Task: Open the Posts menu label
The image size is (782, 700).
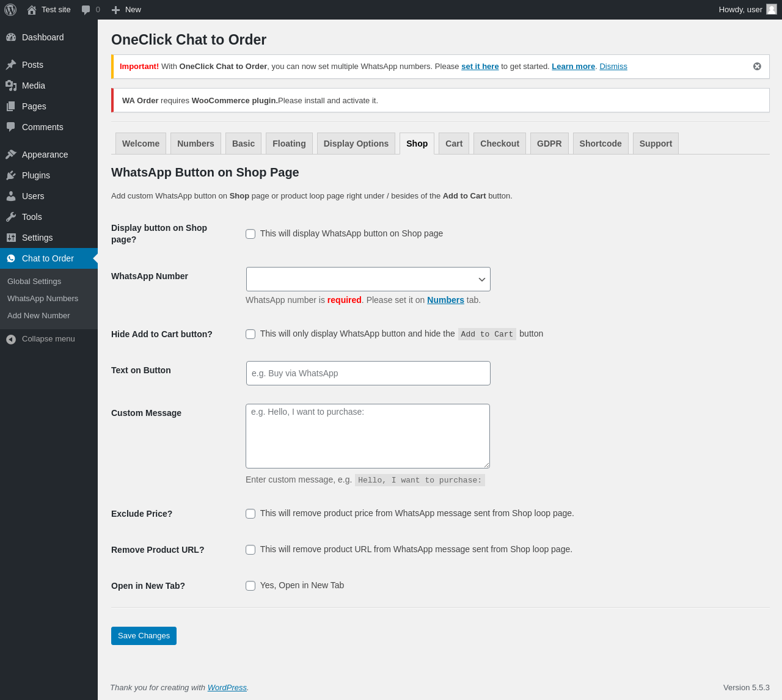Action: tap(32, 65)
